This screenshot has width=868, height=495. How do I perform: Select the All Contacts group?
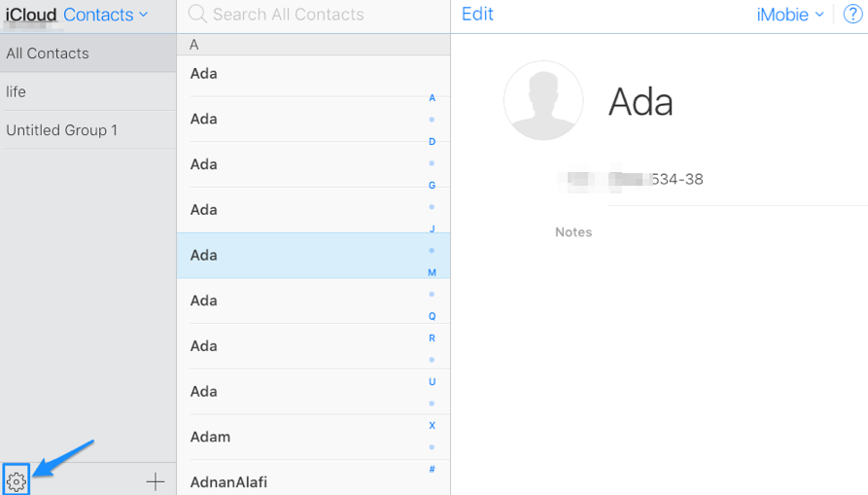[x=87, y=53]
